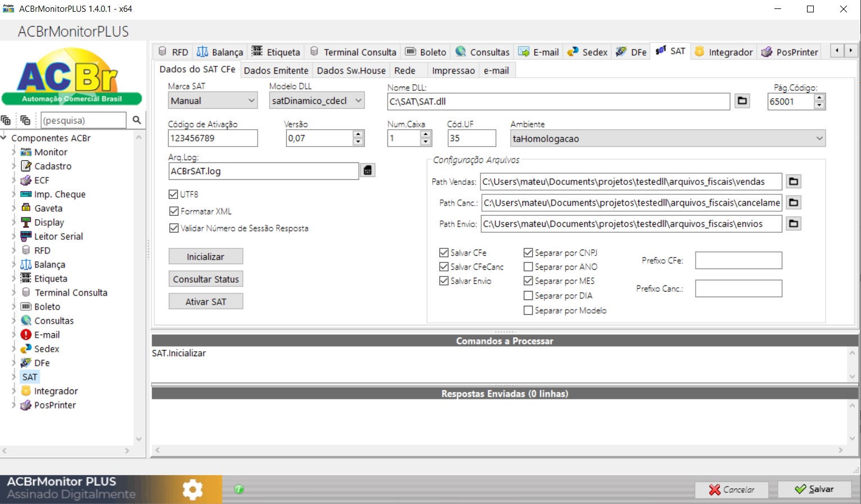Toggle Salvar Envio checkbox
The height and width of the screenshot is (504, 861).
point(444,281)
